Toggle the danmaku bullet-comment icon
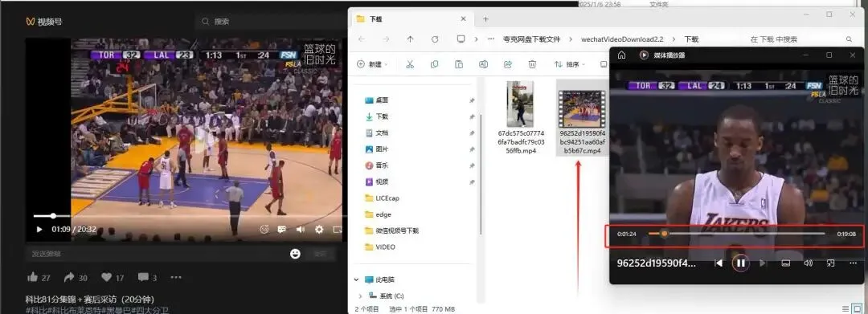 coord(282,230)
